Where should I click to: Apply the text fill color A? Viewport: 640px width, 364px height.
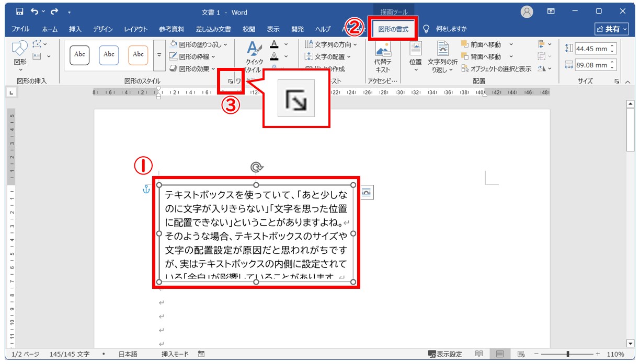point(274,44)
